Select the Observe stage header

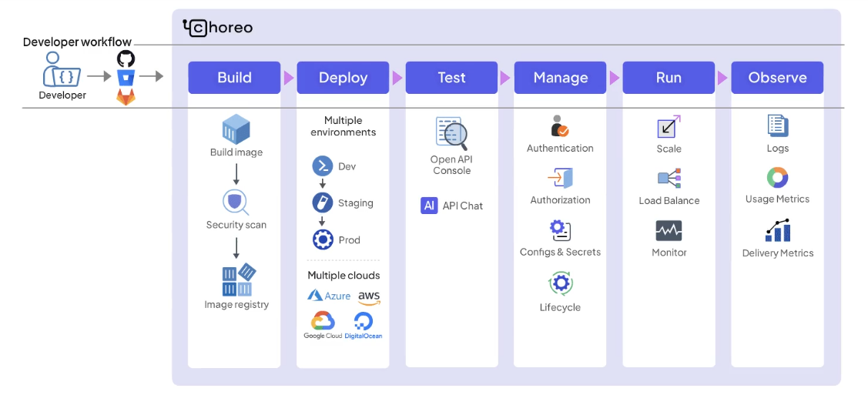coord(777,78)
